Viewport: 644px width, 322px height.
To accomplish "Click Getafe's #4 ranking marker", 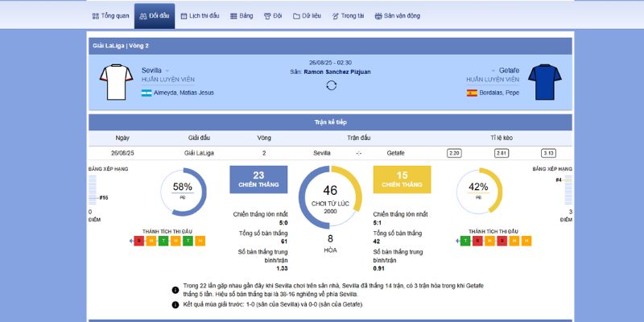I will tap(559, 180).
